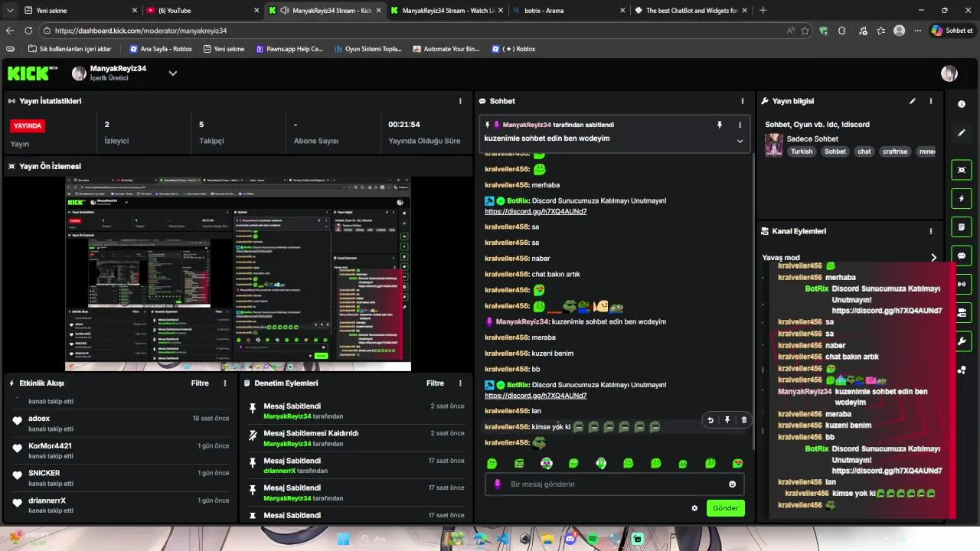Pin the 'kimse yok ki' message
The width and height of the screenshot is (980, 551).
[x=727, y=420]
